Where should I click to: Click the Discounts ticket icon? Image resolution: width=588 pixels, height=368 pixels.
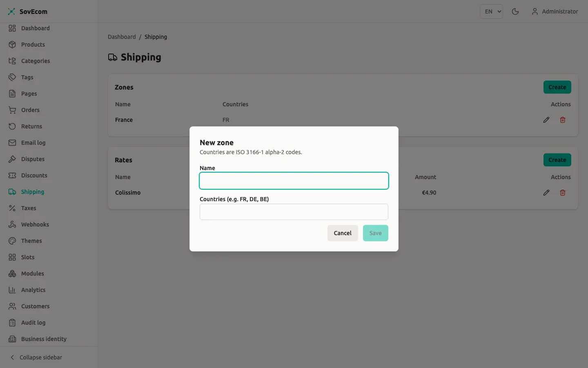12,175
